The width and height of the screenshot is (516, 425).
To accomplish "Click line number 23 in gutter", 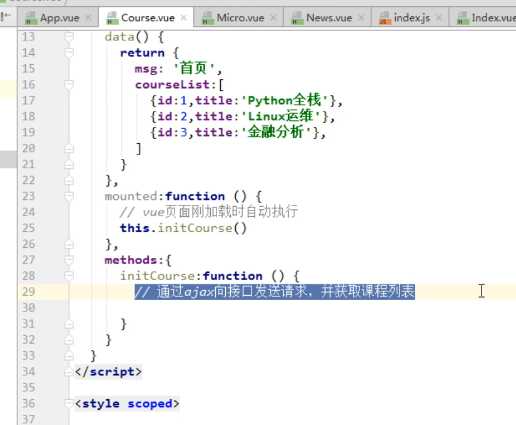I will pos(28,196).
